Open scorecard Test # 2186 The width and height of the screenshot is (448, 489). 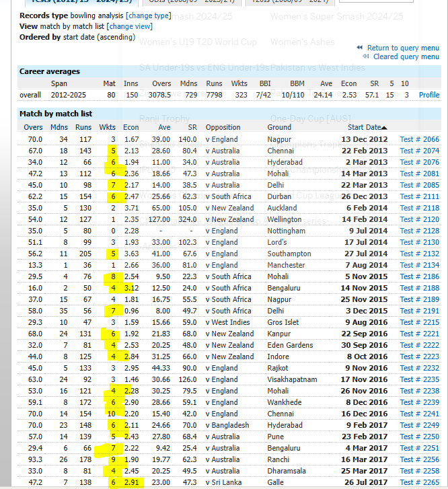pyautogui.click(x=419, y=276)
